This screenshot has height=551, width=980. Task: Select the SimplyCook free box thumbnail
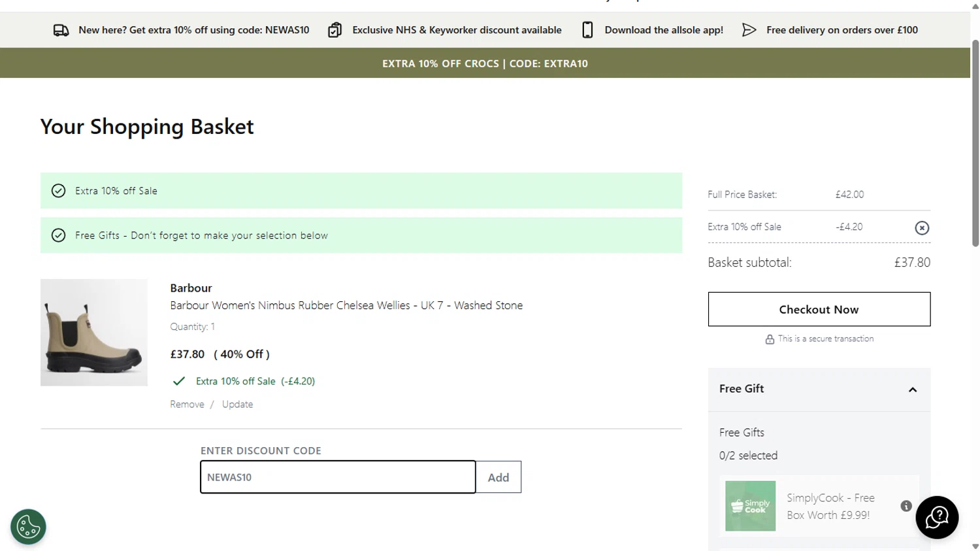point(750,506)
